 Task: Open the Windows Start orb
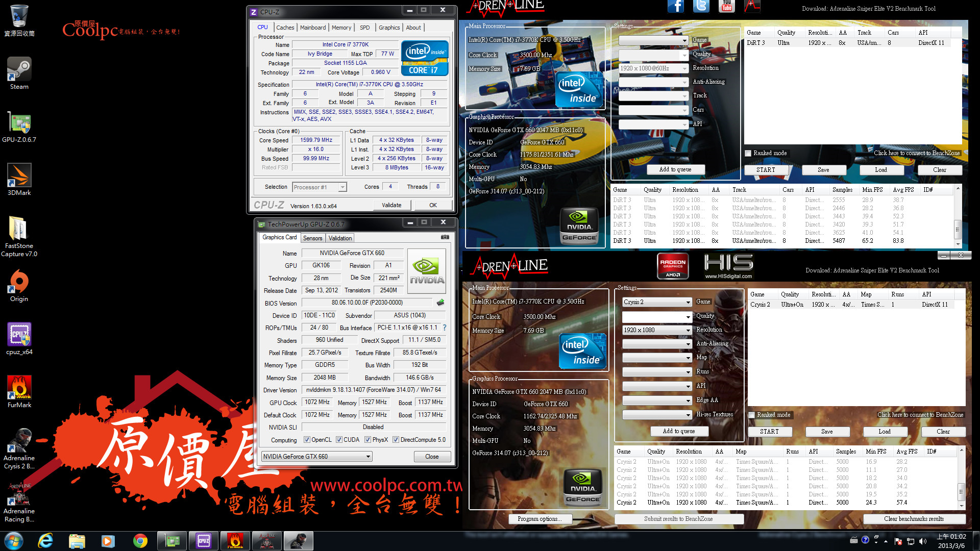tap(13, 541)
